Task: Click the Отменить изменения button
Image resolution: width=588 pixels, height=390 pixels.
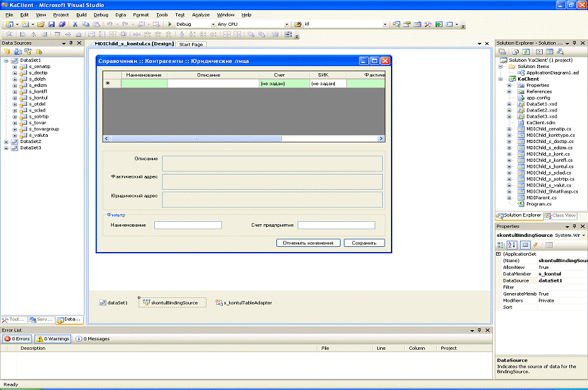Action: click(308, 243)
